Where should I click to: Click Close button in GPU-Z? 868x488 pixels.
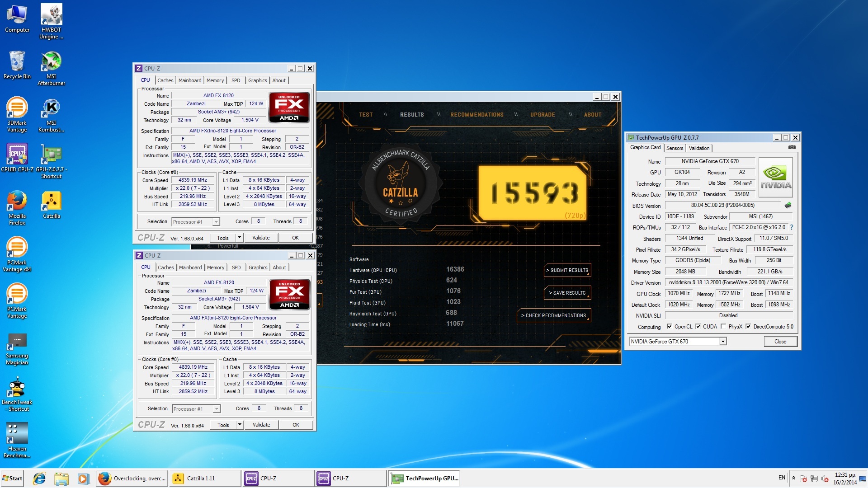pos(780,342)
